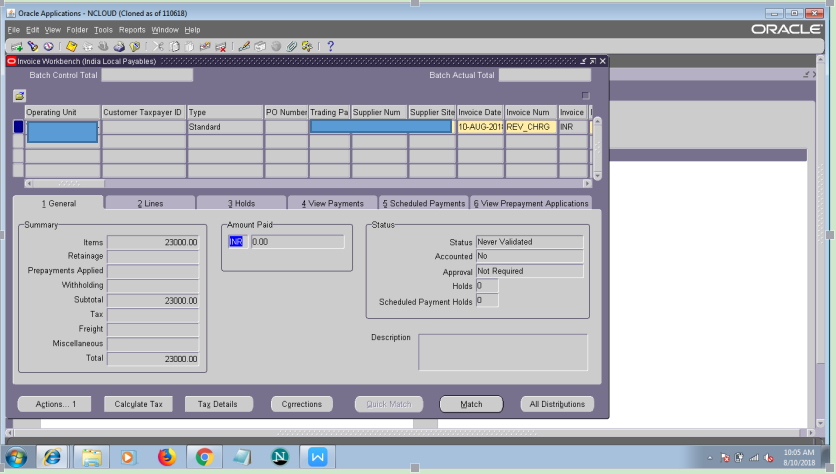
Task: Click the Translations globe icon
Action: pyautogui.click(x=276, y=46)
